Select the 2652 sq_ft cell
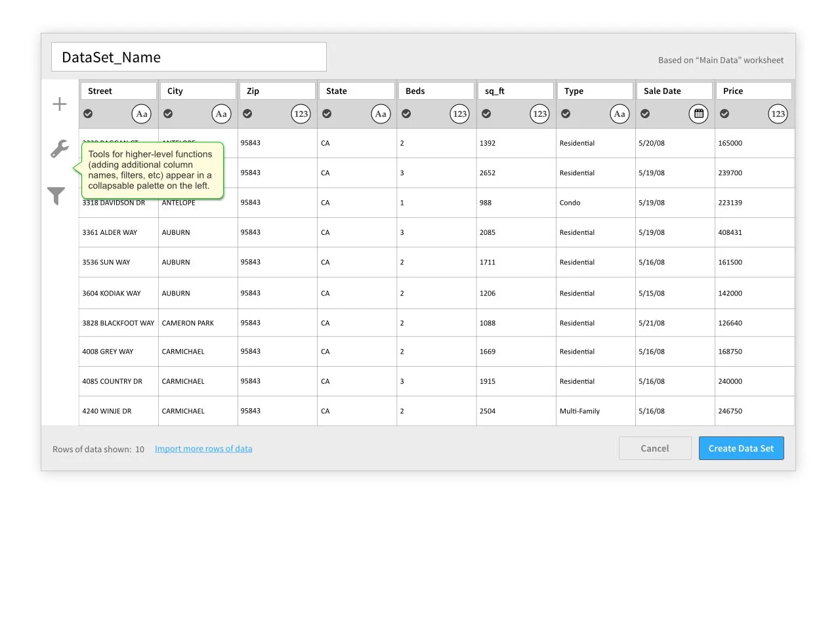Image resolution: width=840 pixels, height=630 pixels. (516, 173)
